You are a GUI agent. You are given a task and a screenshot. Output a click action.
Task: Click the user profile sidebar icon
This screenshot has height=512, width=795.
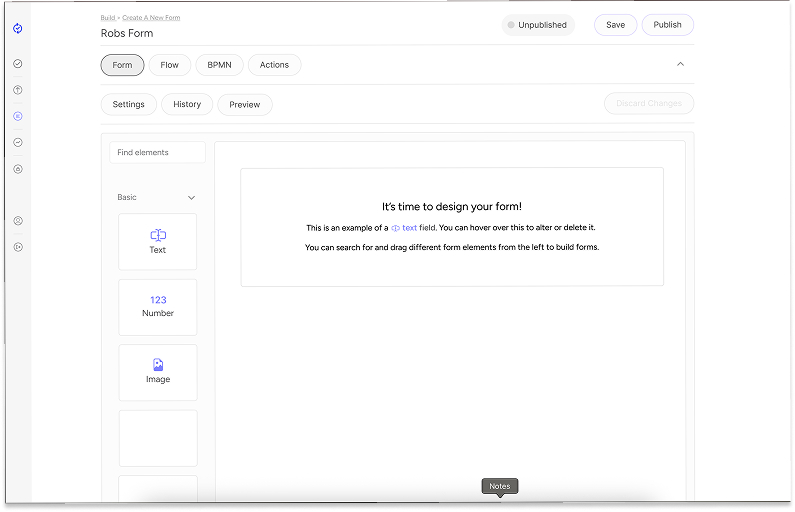tap(18, 221)
